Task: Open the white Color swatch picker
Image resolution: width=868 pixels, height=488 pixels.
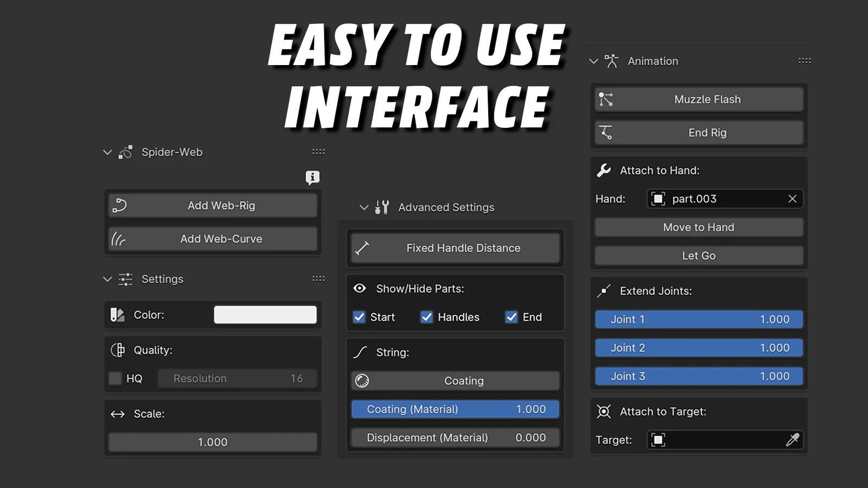Action: coord(265,315)
